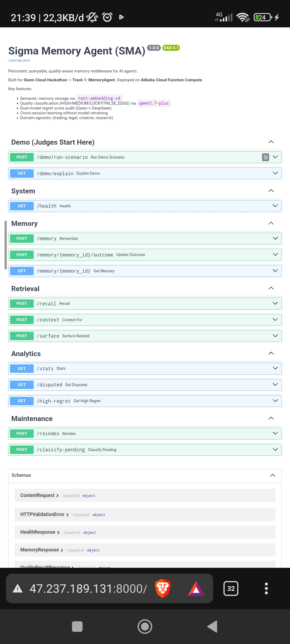
Task: Click GET badge of /demo/explain
Action: pos(22,173)
